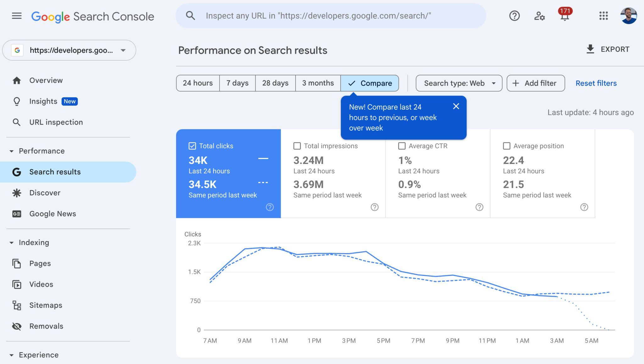Screen dimensions: 644x364
Task: Open the hamburger main menu
Action: 17,16
